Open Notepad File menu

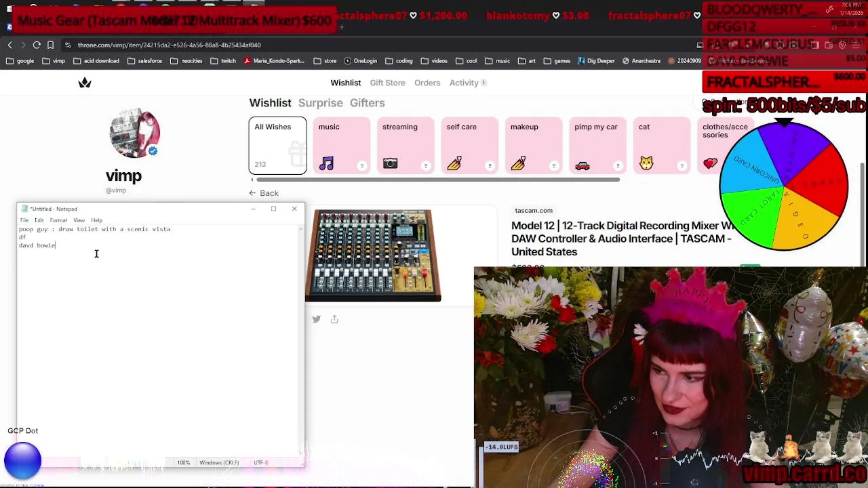[x=24, y=220]
